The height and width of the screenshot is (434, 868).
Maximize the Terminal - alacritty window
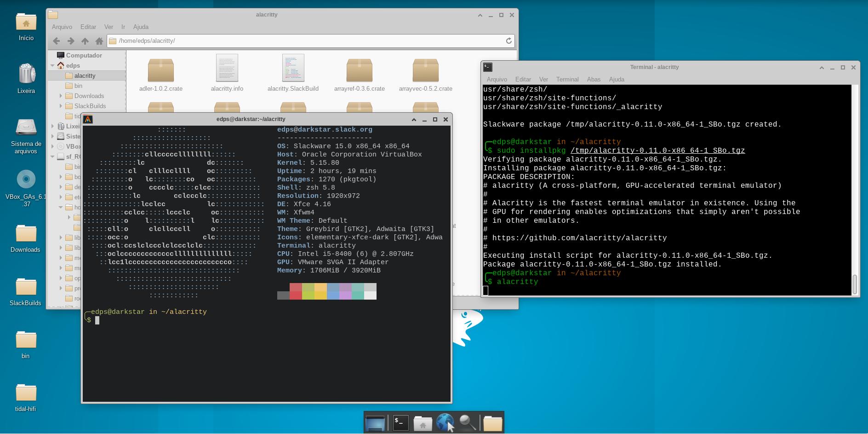pos(843,67)
